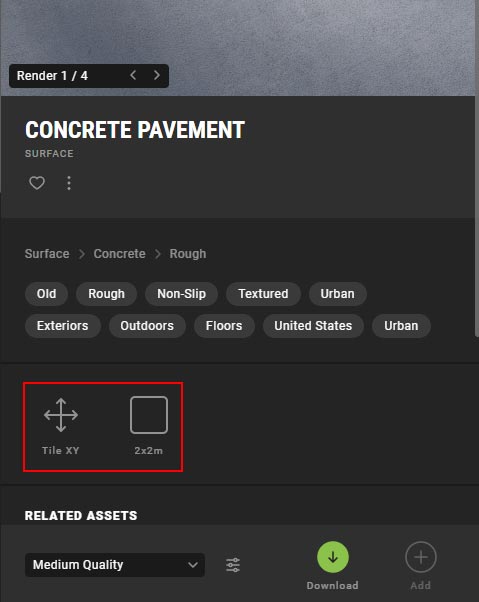The image size is (479, 602).
Task: Click the panel's vertical scrollbar
Action: point(477,169)
